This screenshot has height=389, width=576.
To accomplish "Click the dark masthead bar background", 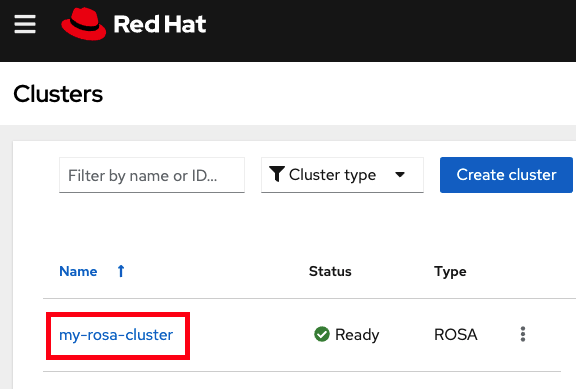I will click(386, 29).
